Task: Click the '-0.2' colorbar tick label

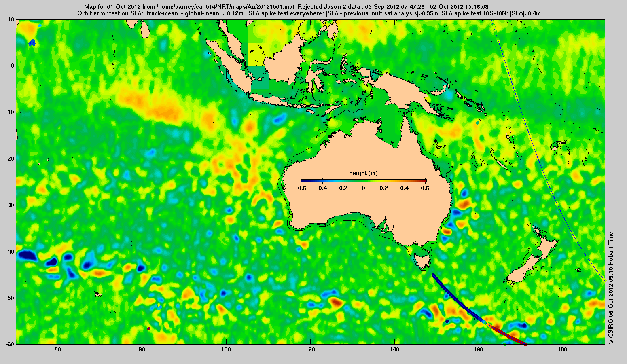Action: tap(342, 188)
